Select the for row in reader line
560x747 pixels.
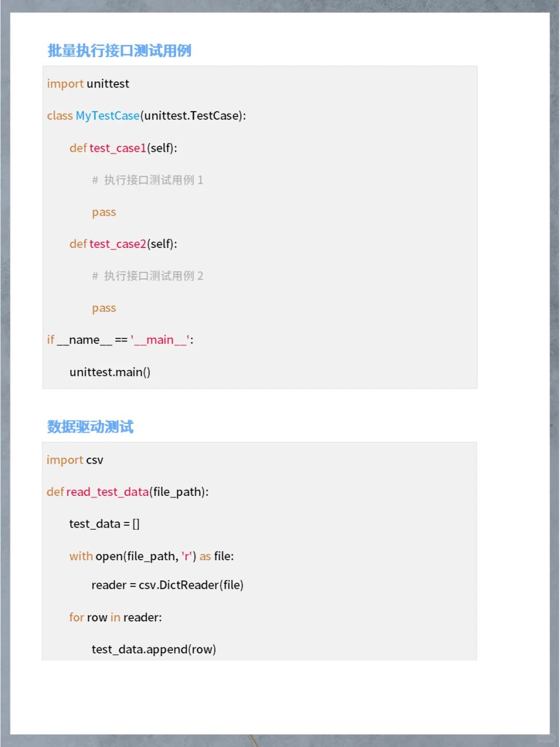coord(115,617)
